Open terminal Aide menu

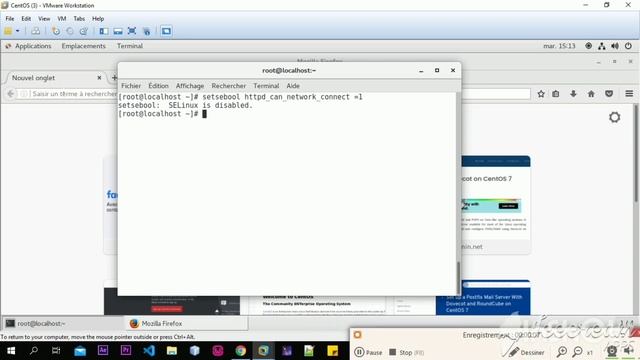pyautogui.click(x=293, y=86)
